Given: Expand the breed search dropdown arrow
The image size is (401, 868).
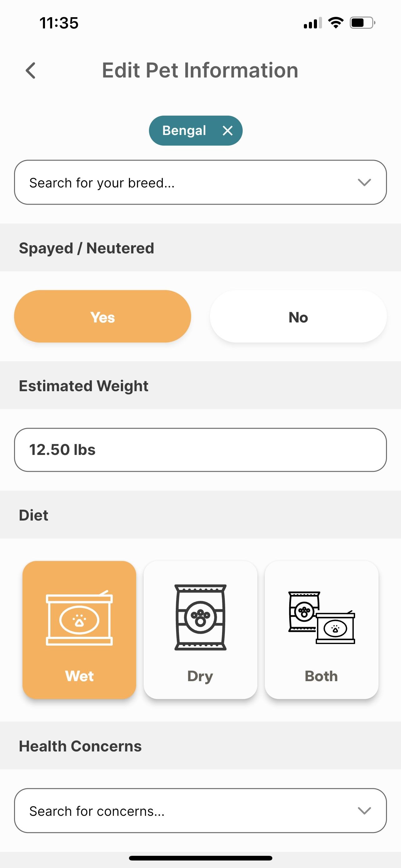Looking at the screenshot, I should coord(364,182).
